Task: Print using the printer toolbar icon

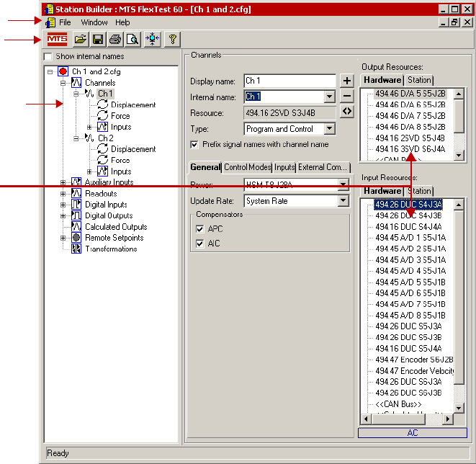Action: [x=115, y=39]
